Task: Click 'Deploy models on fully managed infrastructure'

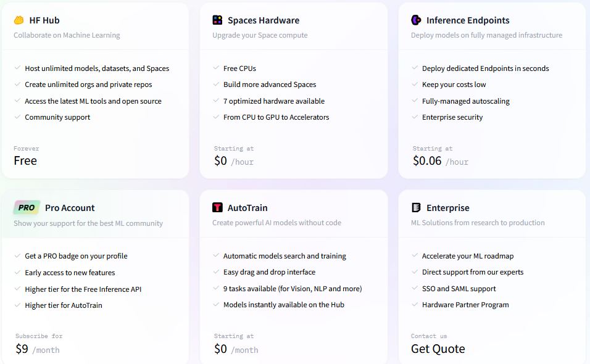Action: tap(486, 35)
